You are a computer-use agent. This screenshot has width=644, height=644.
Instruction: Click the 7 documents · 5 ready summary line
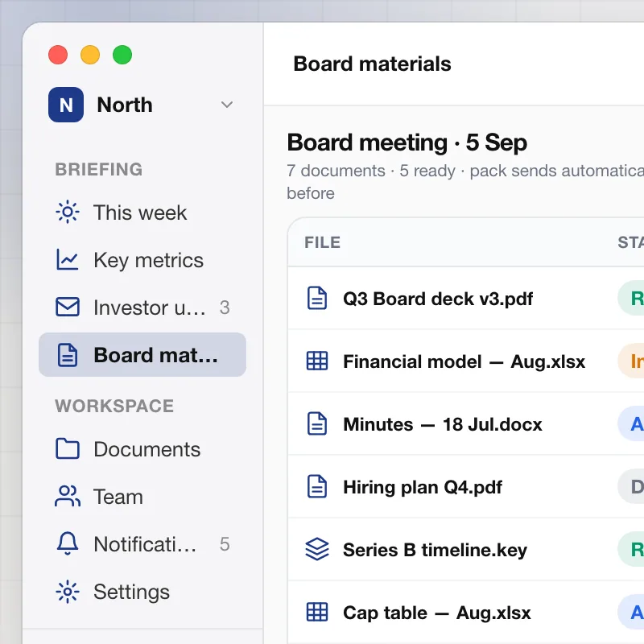tap(465, 182)
